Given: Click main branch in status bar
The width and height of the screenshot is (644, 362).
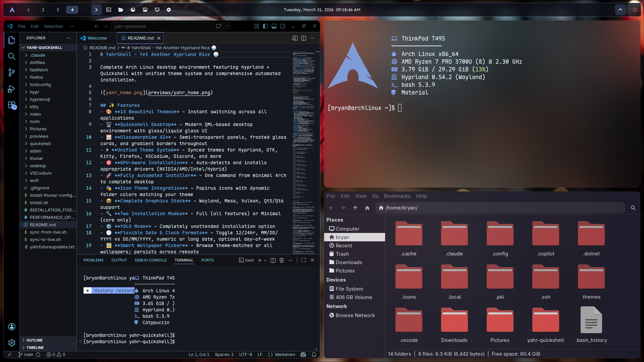Looking at the screenshot, I should (26, 355).
